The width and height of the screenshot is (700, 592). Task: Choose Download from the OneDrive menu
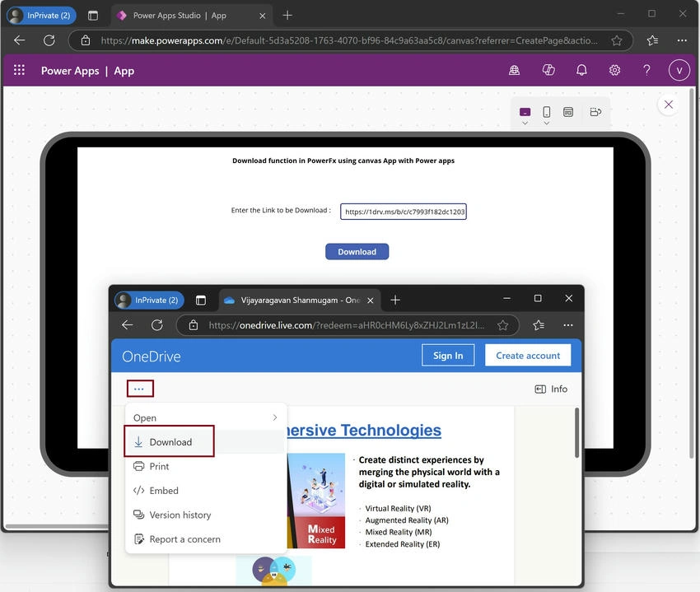tap(205, 442)
